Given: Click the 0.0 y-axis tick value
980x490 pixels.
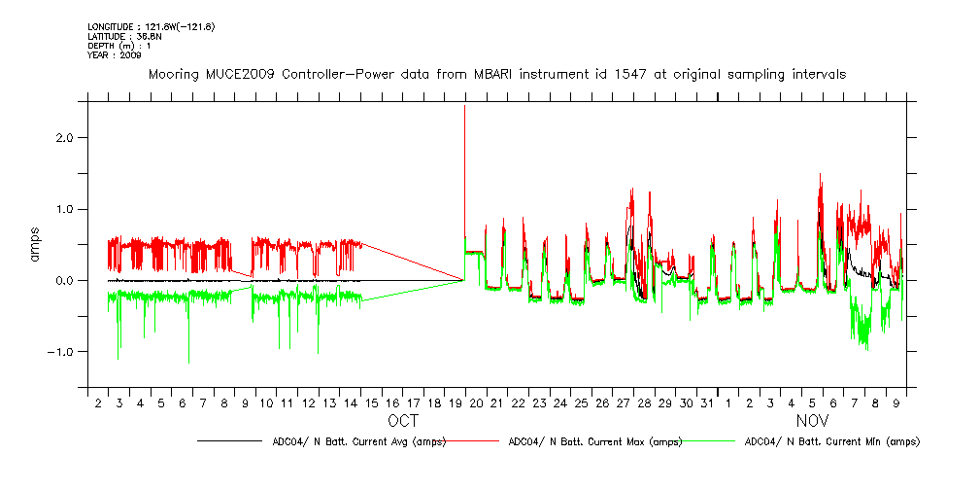Looking at the screenshot, I should pos(65,280).
